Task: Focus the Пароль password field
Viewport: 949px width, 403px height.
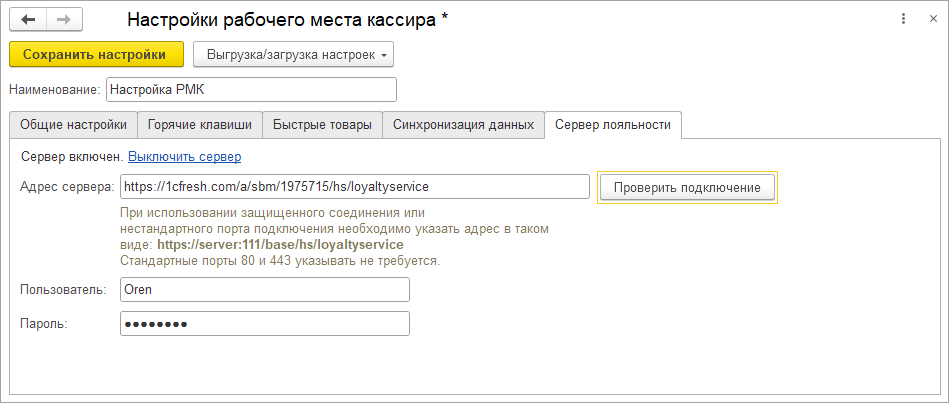Action: 264,324
